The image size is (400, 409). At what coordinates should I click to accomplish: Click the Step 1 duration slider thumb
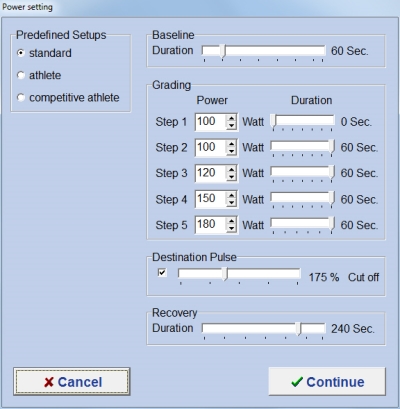(x=274, y=122)
